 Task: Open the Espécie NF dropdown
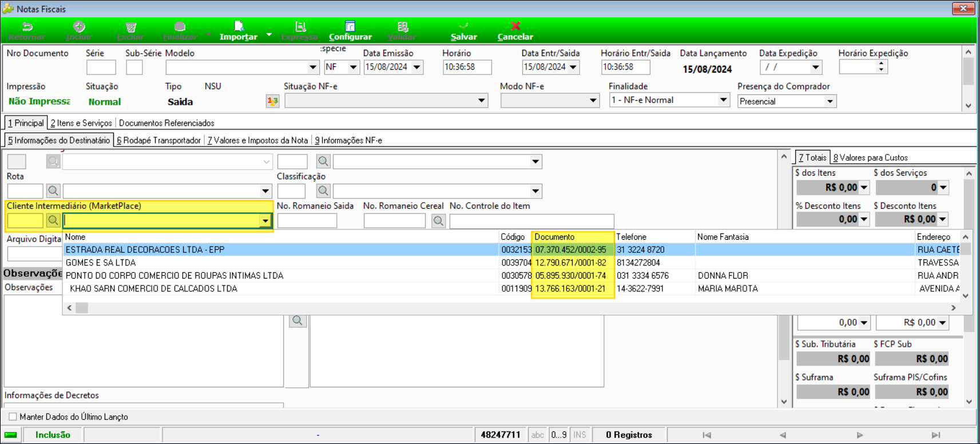click(354, 67)
